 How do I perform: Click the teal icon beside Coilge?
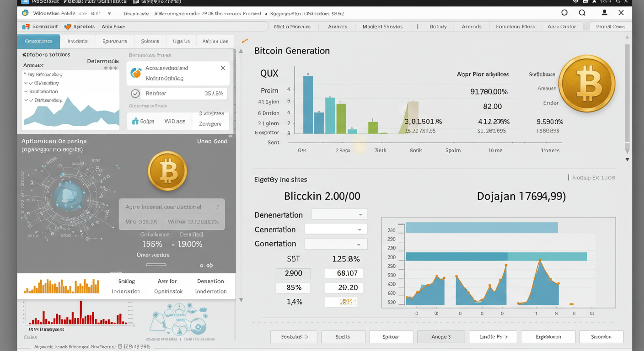pyautogui.click(x=135, y=122)
